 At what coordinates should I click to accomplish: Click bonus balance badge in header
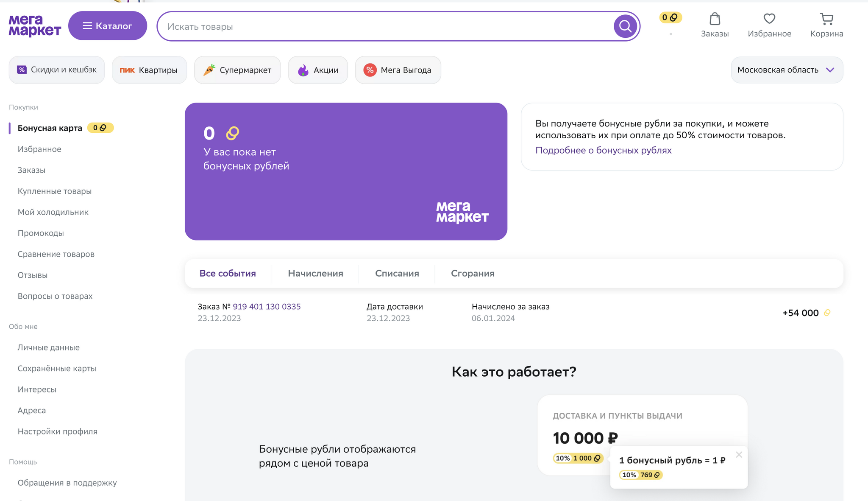[670, 17]
